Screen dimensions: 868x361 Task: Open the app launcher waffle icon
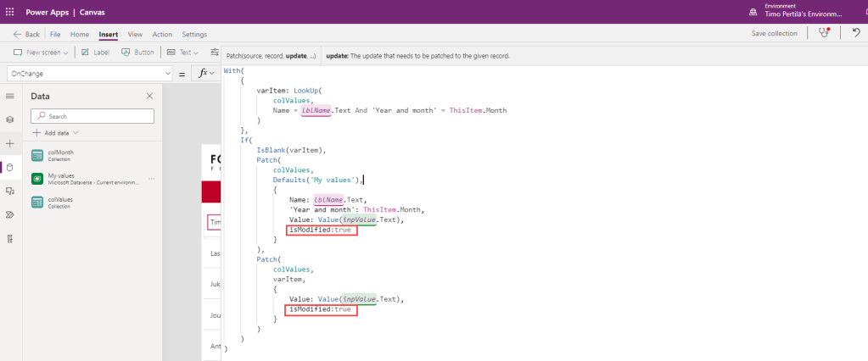[x=10, y=12]
